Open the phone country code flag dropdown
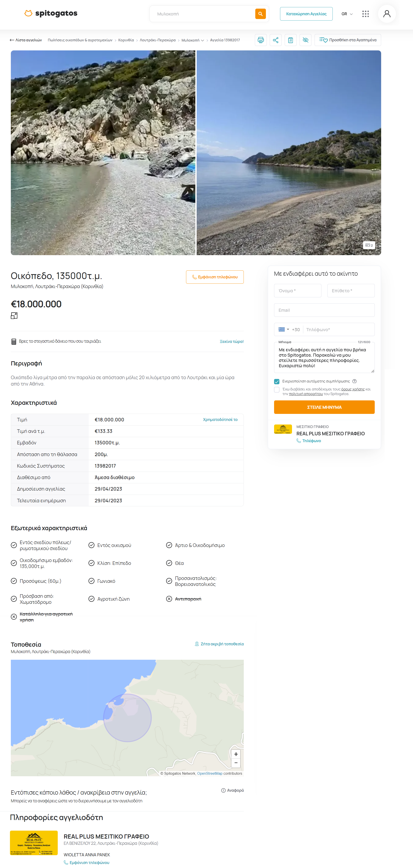The height and width of the screenshot is (868, 413). [x=284, y=330]
